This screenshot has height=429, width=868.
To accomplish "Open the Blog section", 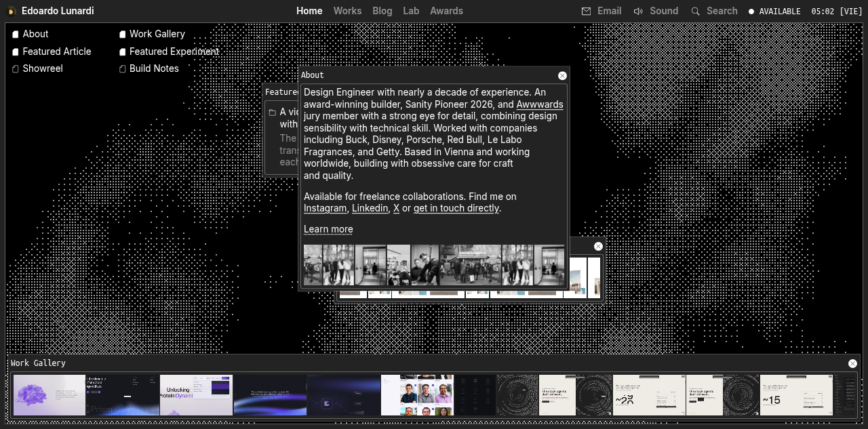I will [x=382, y=11].
